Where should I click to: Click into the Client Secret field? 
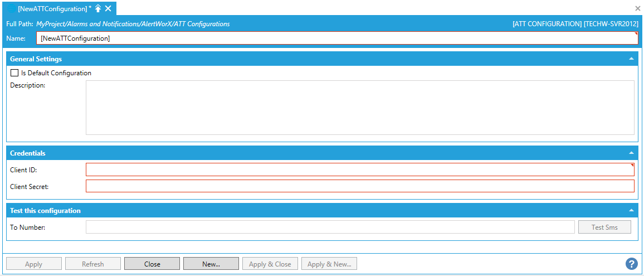click(359, 186)
